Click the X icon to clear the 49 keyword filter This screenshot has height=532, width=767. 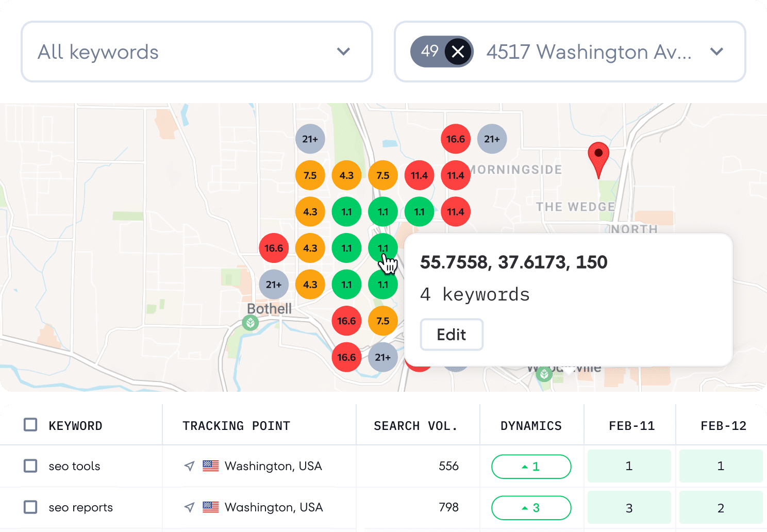pyautogui.click(x=458, y=52)
